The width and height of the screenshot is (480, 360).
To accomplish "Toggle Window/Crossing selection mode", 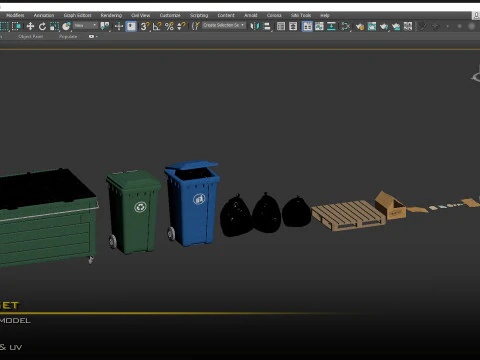I will click(x=16, y=26).
